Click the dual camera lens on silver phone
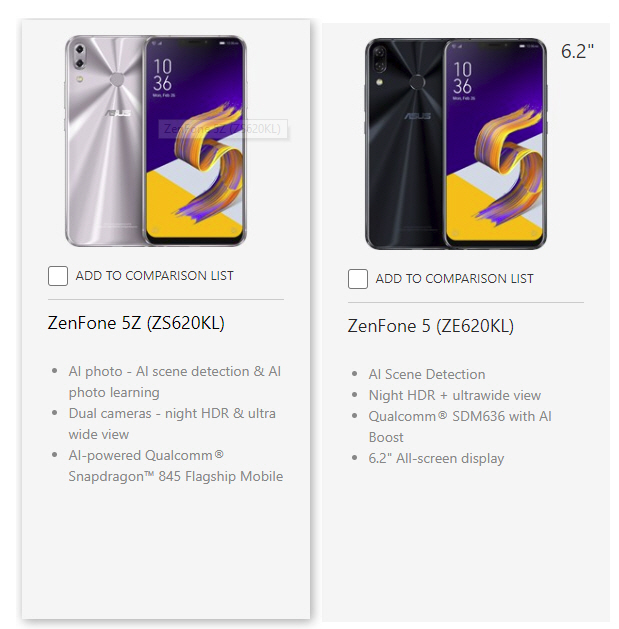The width and height of the screenshot is (619, 629). click(x=79, y=56)
